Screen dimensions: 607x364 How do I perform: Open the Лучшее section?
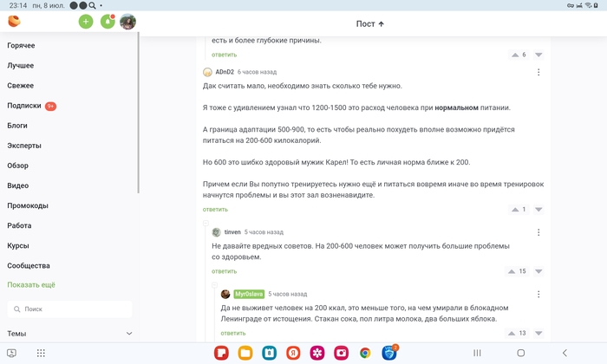[21, 66]
